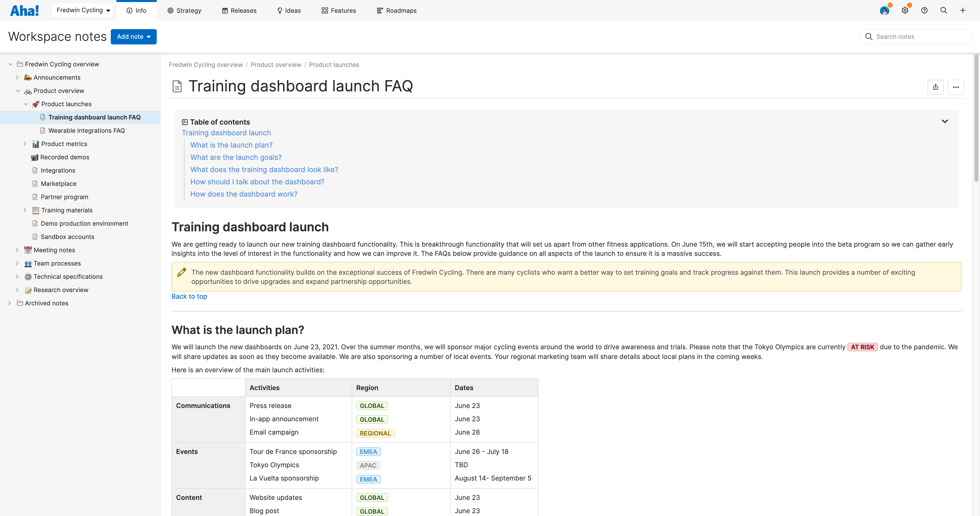Open the share menu for this note

(936, 87)
